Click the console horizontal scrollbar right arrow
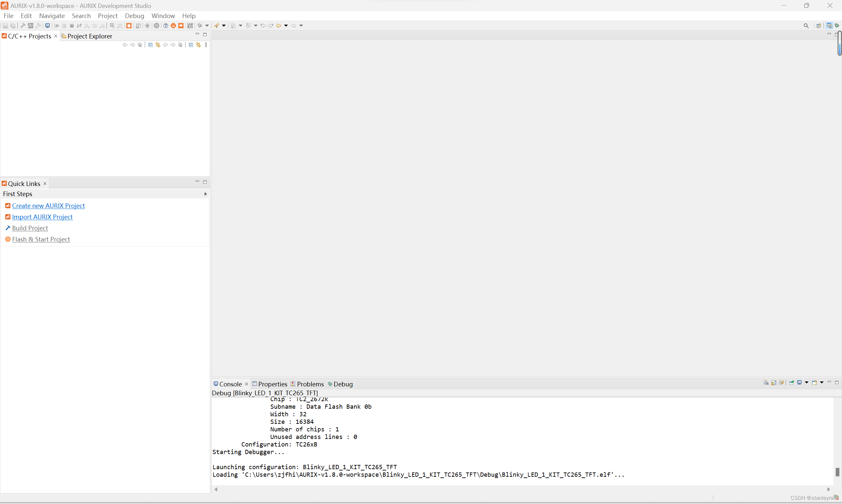Viewport: 842px width, 504px height. tap(829, 490)
